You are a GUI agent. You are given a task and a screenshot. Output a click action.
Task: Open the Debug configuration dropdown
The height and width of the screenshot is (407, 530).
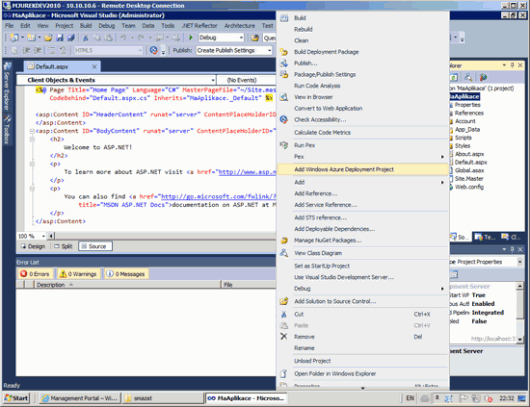(221, 38)
